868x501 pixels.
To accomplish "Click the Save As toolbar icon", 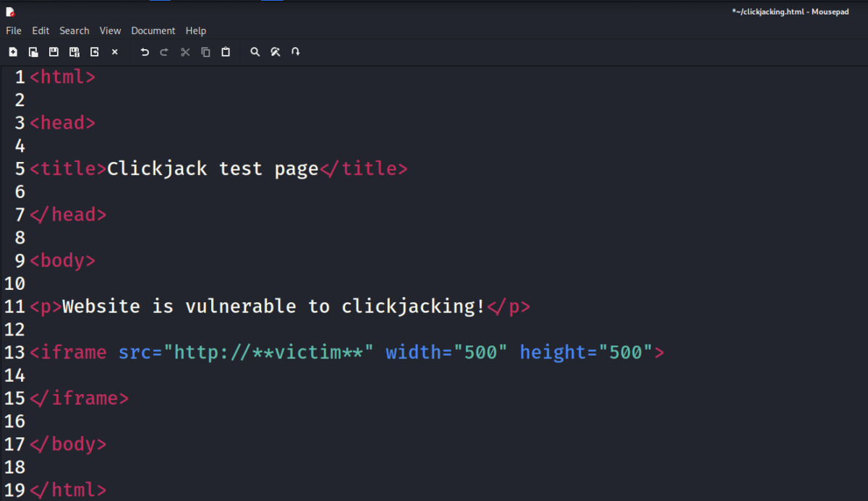I will (74, 51).
